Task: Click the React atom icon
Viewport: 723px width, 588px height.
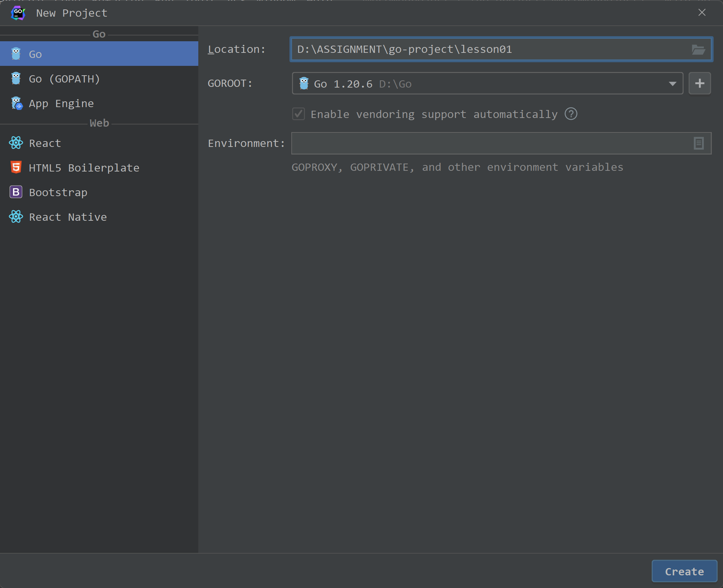Action: pos(16,143)
